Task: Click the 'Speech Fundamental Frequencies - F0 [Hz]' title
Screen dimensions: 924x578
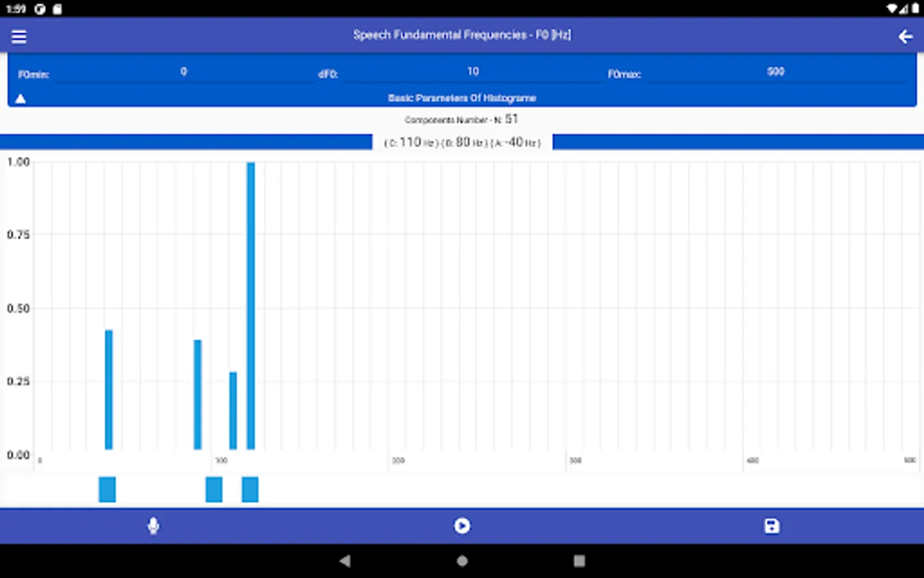Action: click(x=462, y=35)
